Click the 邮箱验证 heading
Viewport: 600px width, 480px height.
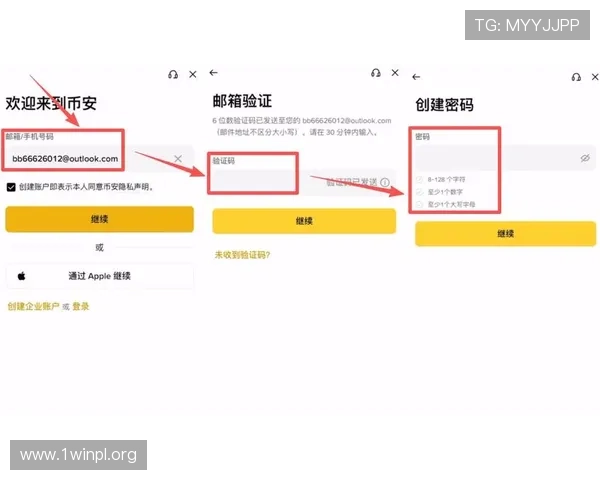pyautogui.click(x=242, y=101)
